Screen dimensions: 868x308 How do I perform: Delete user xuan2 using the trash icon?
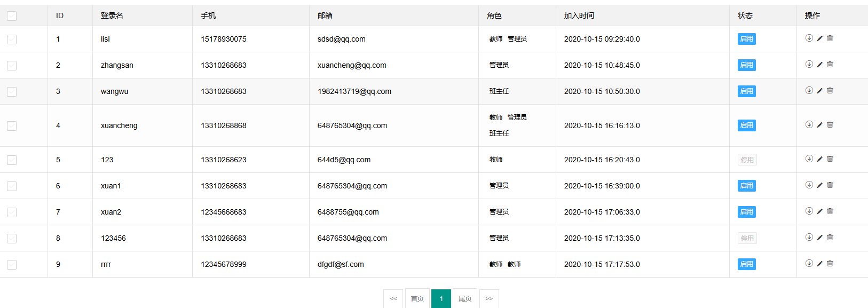(830, 211)
